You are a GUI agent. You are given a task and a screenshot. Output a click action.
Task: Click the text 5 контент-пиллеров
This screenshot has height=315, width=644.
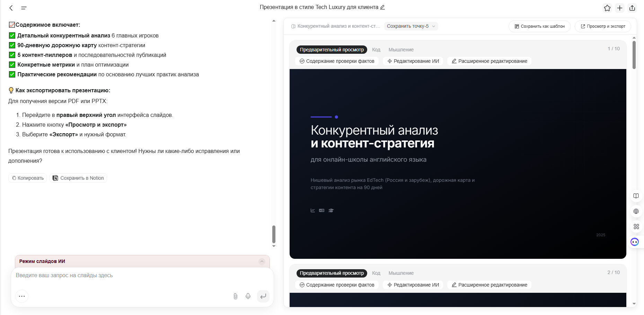45,55
